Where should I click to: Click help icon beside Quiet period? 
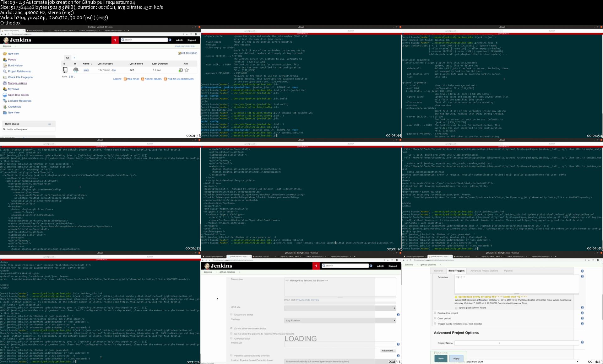(582, 318)
